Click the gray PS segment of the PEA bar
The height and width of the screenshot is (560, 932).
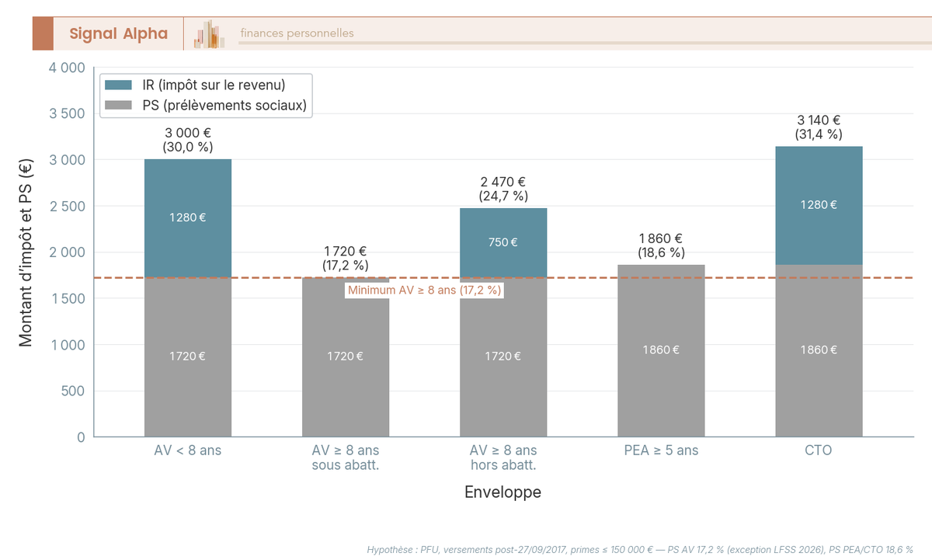(x=661, y=350)
